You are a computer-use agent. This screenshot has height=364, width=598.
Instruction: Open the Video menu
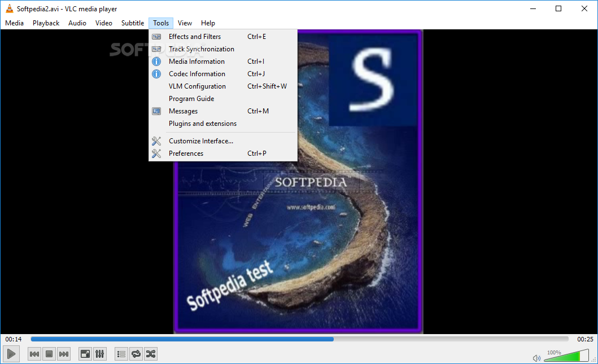pyautogui.click(x=104, y=23)
